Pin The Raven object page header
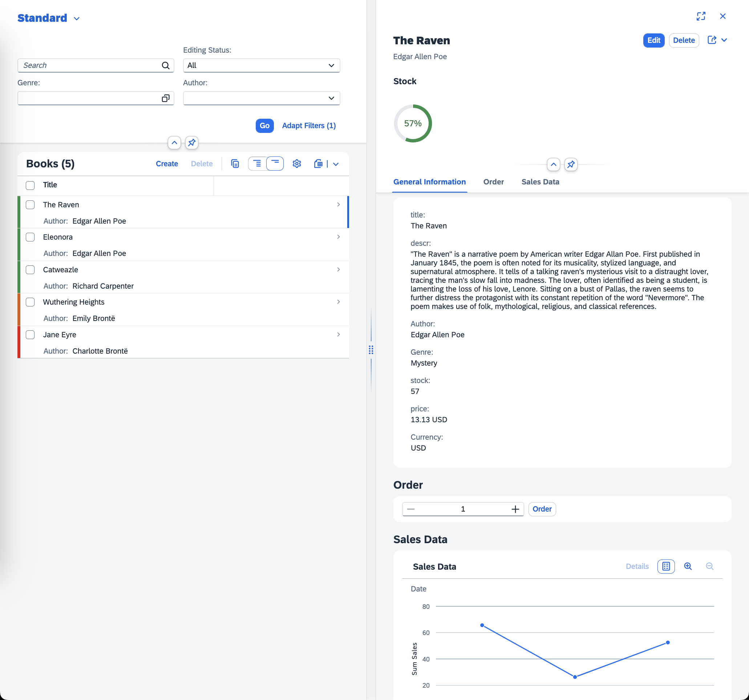The image size is (749, 700). click(571, 164)
